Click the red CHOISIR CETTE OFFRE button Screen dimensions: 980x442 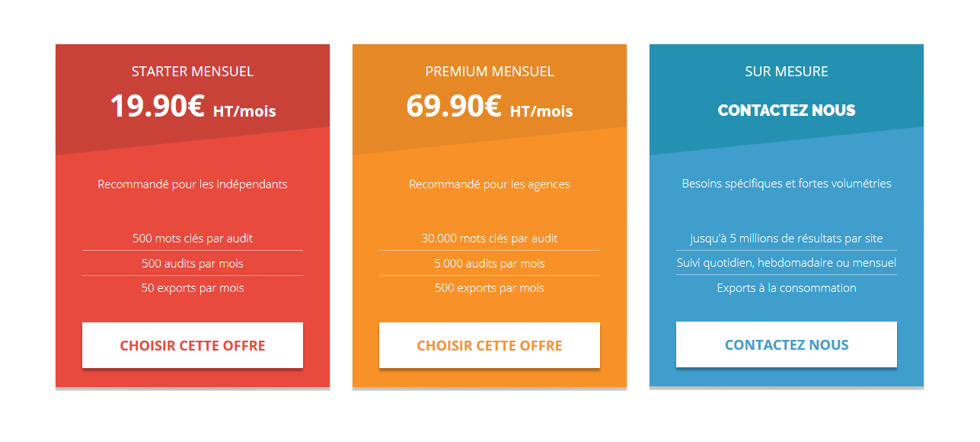coord(193,345)
